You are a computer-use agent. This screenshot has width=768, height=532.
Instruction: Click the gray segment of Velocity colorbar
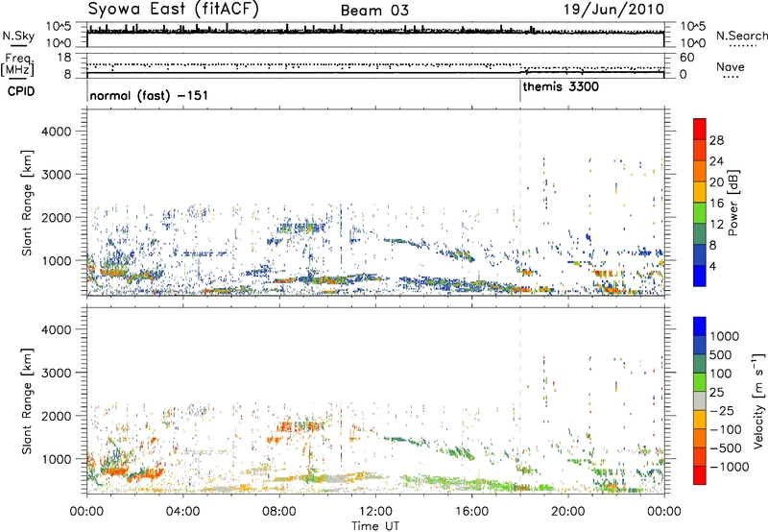point(700,400)
